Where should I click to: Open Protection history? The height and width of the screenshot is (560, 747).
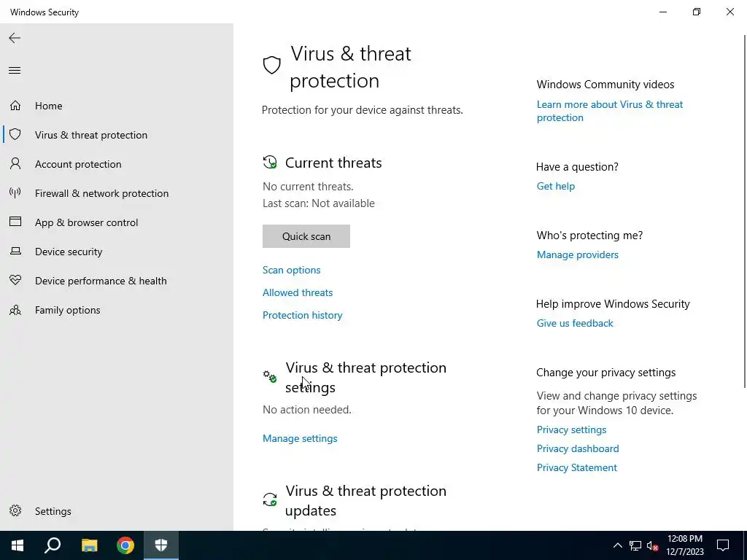(303, 315)
